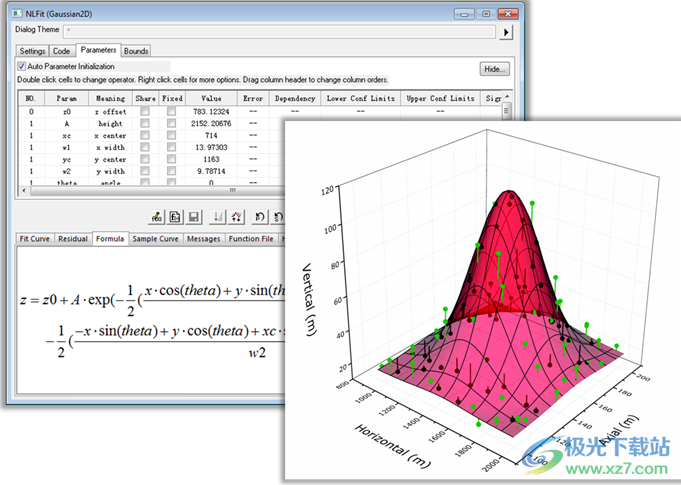Screen dimensions: 681x485
Task: Click the "height" meaning cell
Action: point(110,124)
